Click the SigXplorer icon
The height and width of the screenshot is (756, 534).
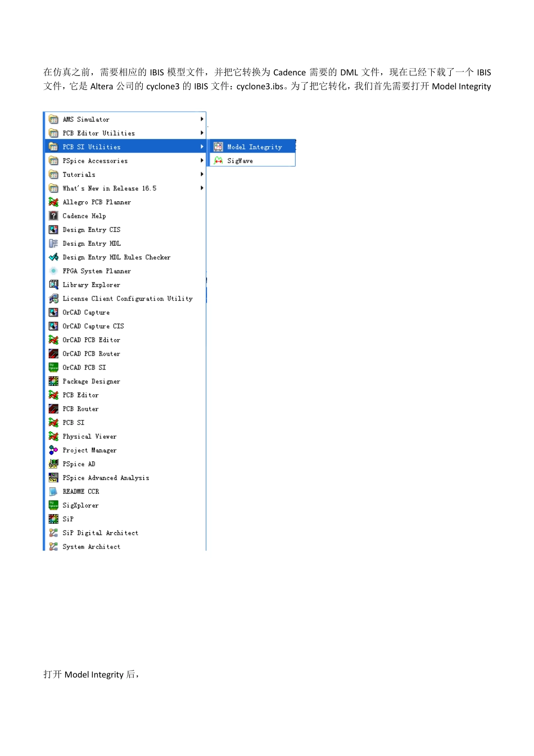point(53,505)
